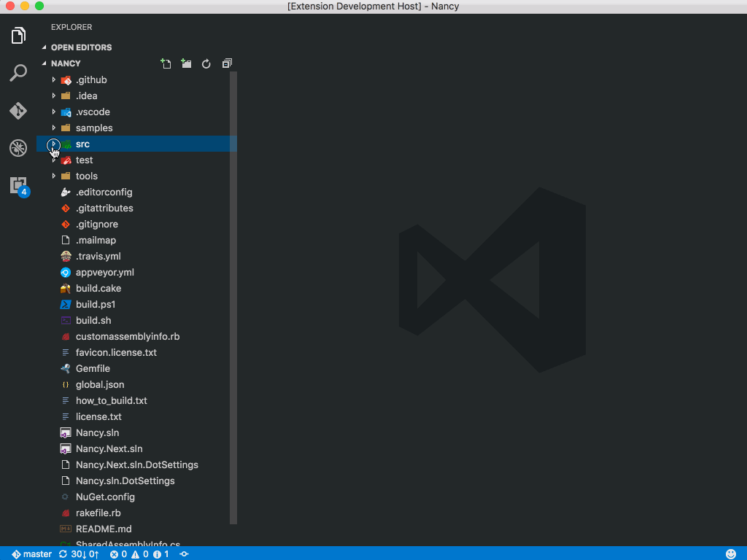Open the .gitignore file
The width and height of the screenshot is (747, 560).
136,224
